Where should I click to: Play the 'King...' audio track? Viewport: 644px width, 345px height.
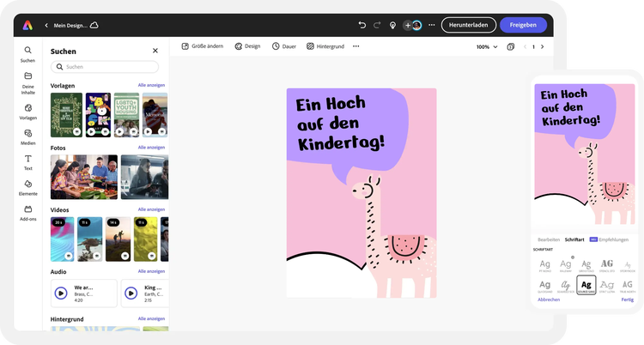(131, 294)
